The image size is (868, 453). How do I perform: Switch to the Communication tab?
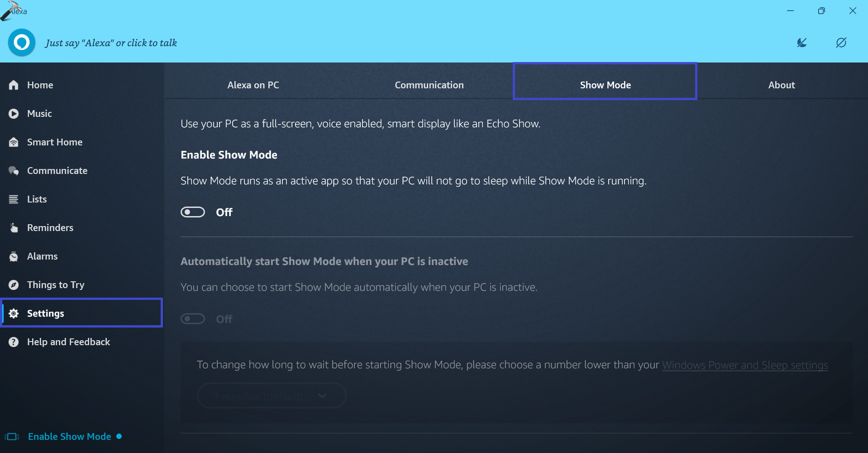[x=429, y=85]
